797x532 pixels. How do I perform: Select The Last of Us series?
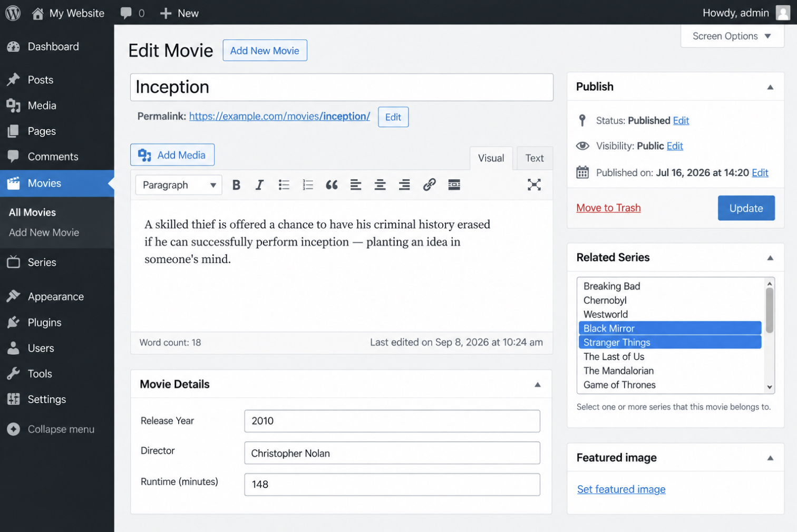coord(670,356)
